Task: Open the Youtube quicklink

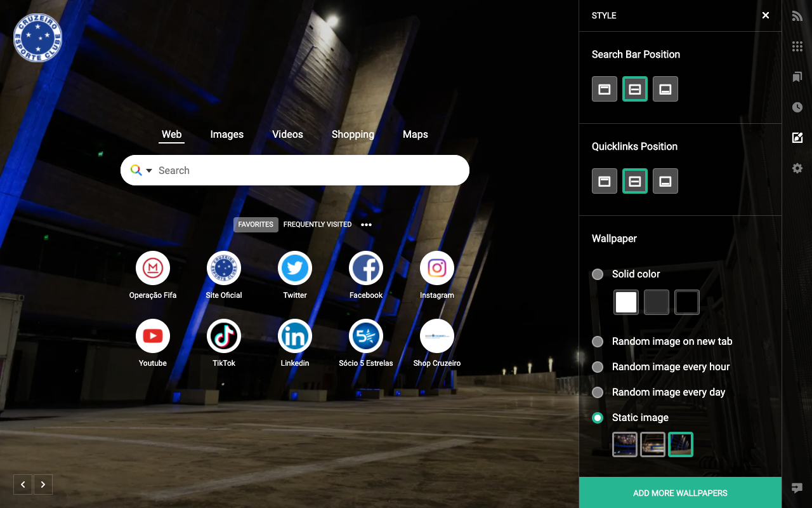Action: 153,337
